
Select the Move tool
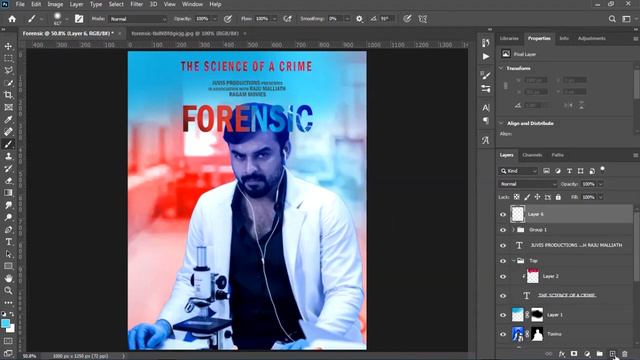click(x=8, y=46)
